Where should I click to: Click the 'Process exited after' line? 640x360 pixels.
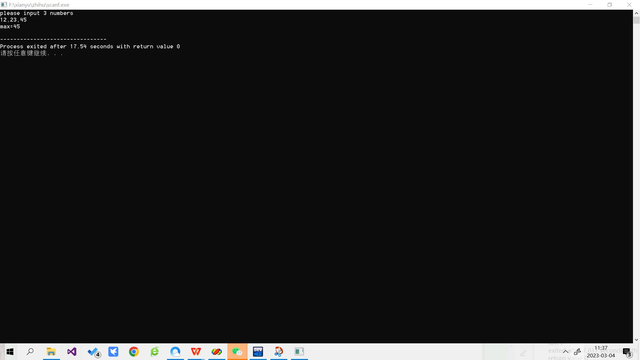[x=90, y=47]
